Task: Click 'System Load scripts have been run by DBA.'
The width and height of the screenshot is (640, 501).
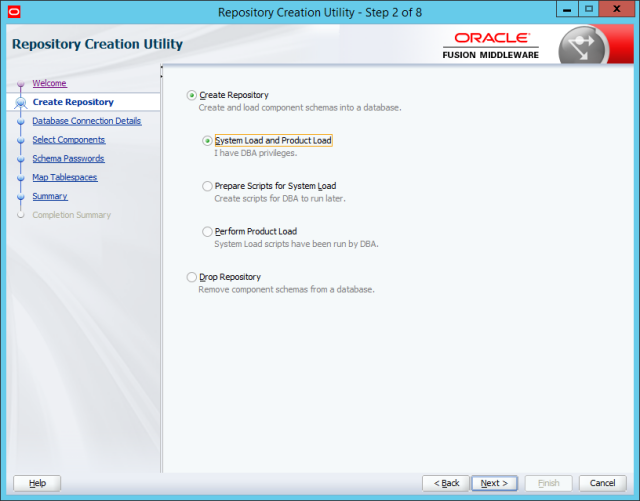Action: (x=296, y=244)
